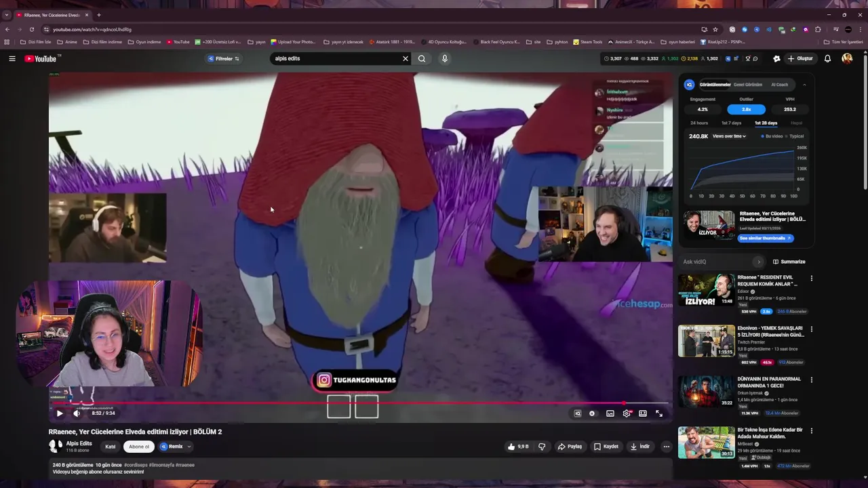Image resolution: width=868 pixels, height=488 pixels.
Task: Download the video with İndir
Action: (x=640, y=447)
